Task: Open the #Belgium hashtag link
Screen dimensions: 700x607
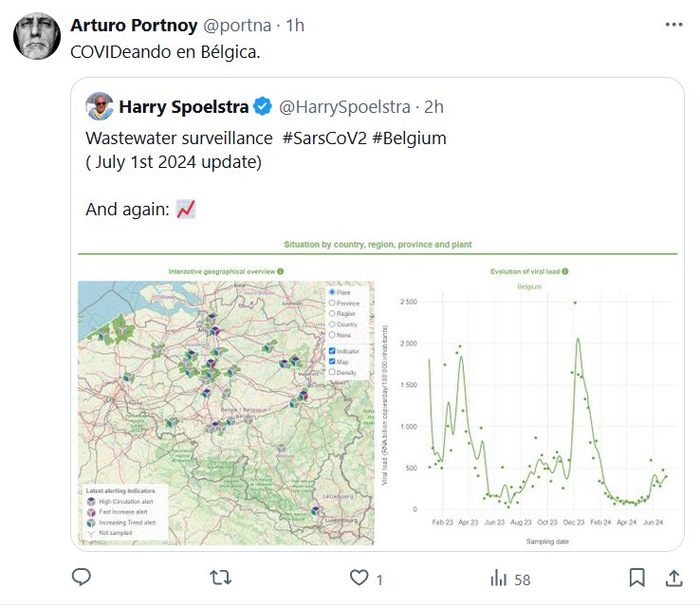Action: point(409,138)
